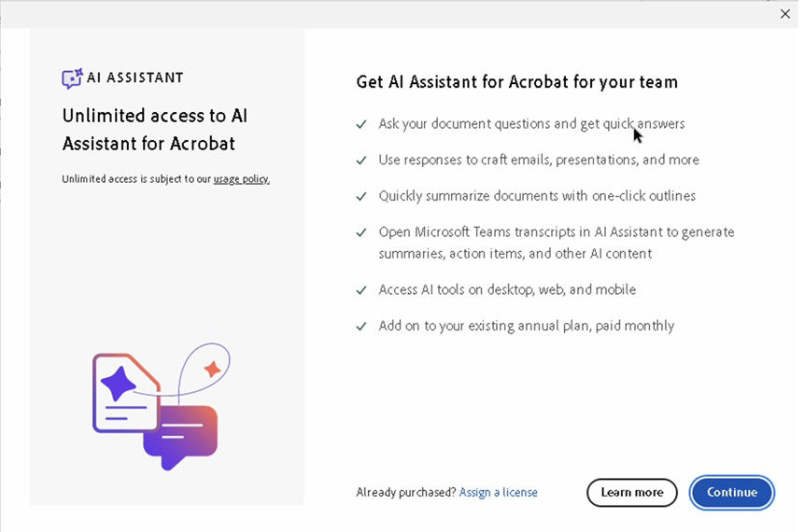Click the orange sparkle star in illustration
This screenshot has width=804, height=532.
tap(212, 370)
